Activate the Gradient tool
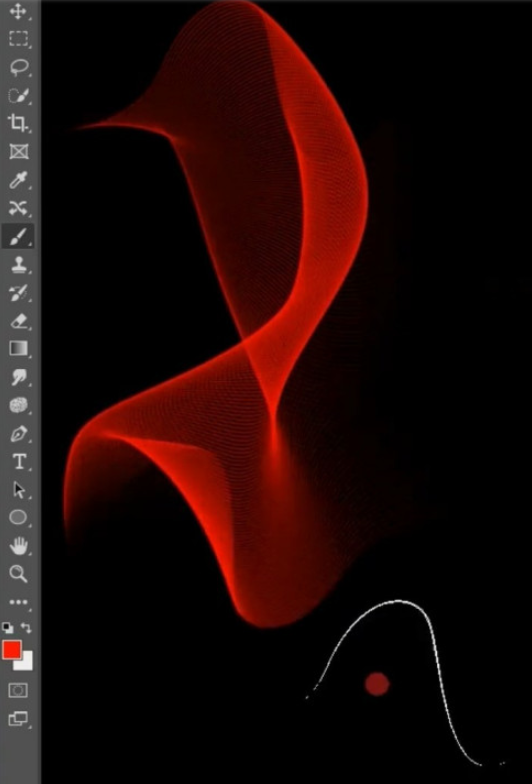This screenshot has height=784, width=532. tap(18, 348)
